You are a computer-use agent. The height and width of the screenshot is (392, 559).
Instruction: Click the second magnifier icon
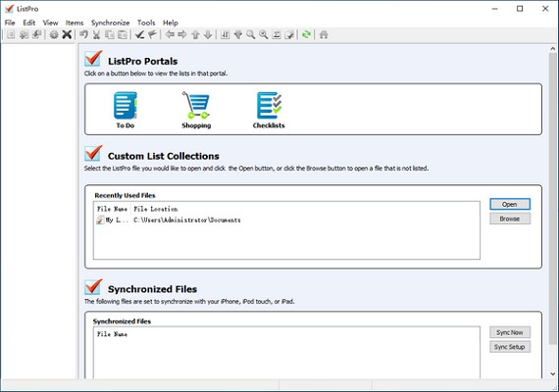[264, 34]
